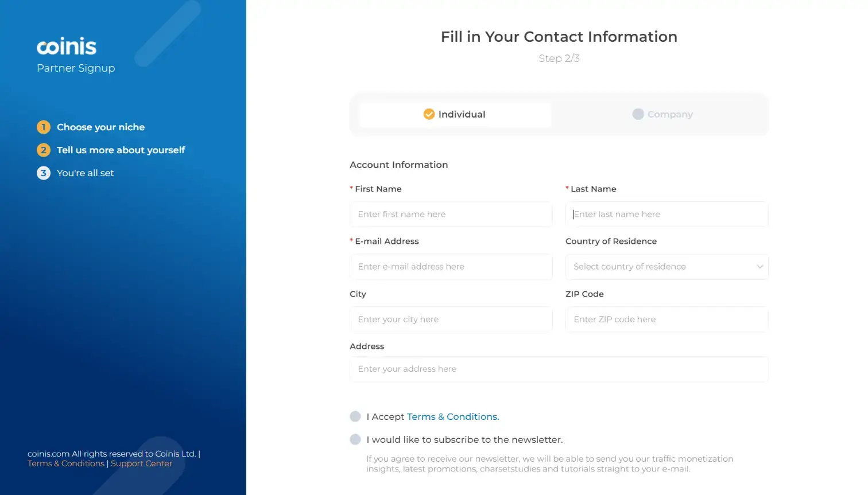This screenshot has height=495, width=868.
Task: Focus the First Name input field
Action: click(x=451, y=215)
